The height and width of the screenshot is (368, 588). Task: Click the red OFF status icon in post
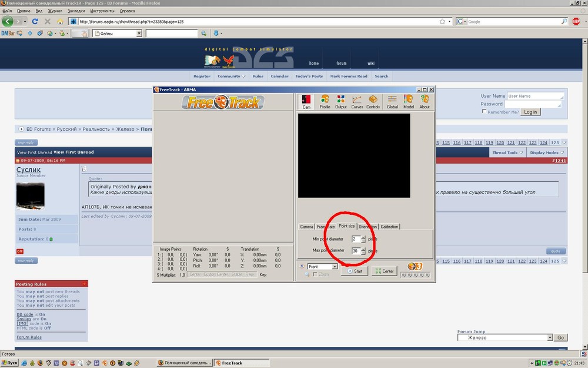20,251
